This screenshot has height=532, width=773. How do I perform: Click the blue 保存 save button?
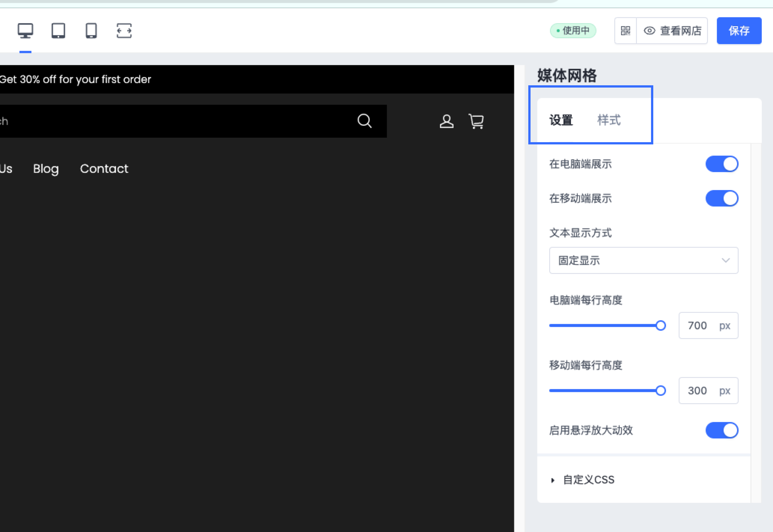click(739, 31)
